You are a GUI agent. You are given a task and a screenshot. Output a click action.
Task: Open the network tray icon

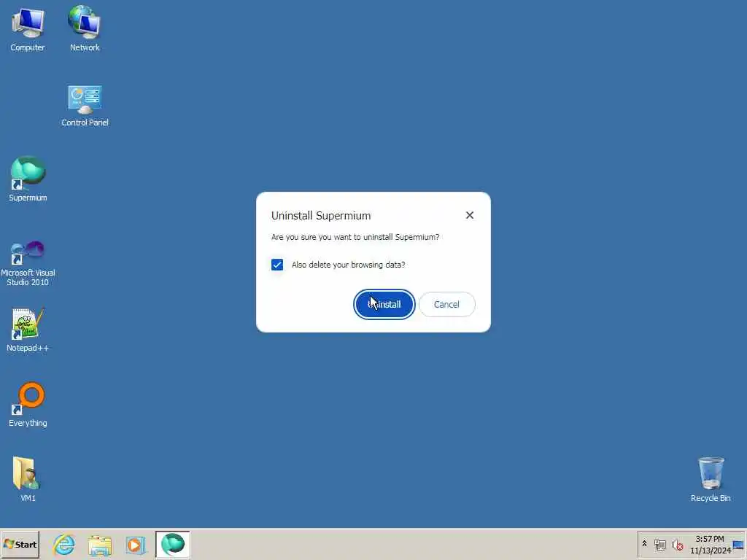(659, 544)
